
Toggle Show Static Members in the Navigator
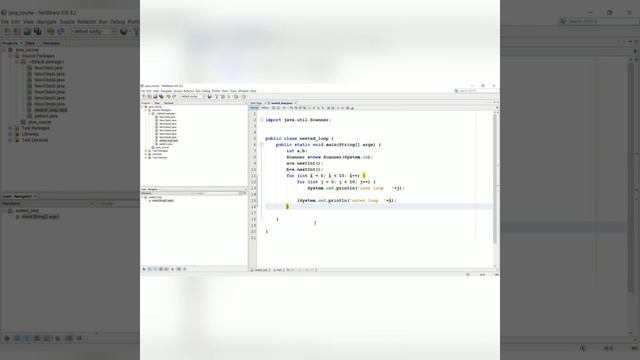[155, 269]
